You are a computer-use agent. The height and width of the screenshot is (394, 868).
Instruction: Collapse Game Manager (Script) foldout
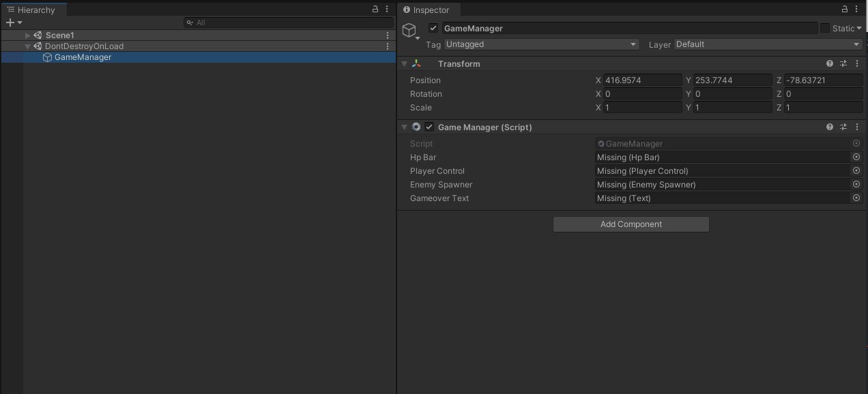click(x=404, y=127)
